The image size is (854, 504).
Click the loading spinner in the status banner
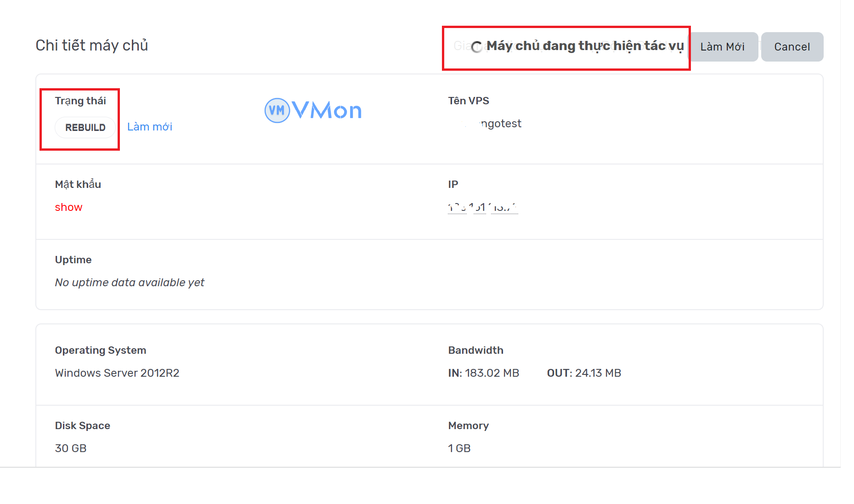point(476,46)
